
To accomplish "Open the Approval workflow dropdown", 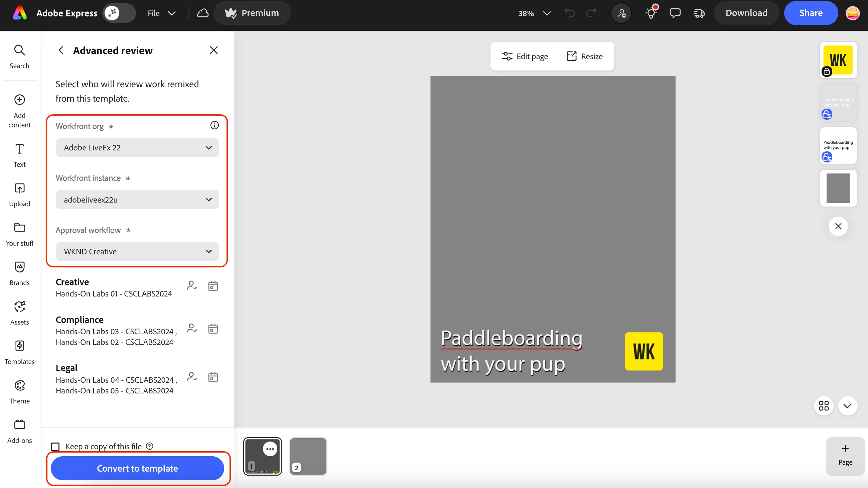I will [x=137, y=251].
